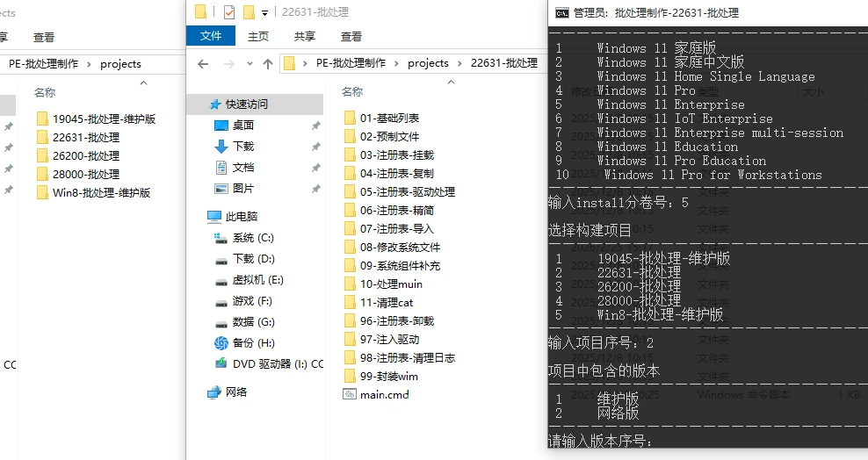
Task: Click PE-批处理制作 in middle window breadcrumb
Action: tap(351, 63)
